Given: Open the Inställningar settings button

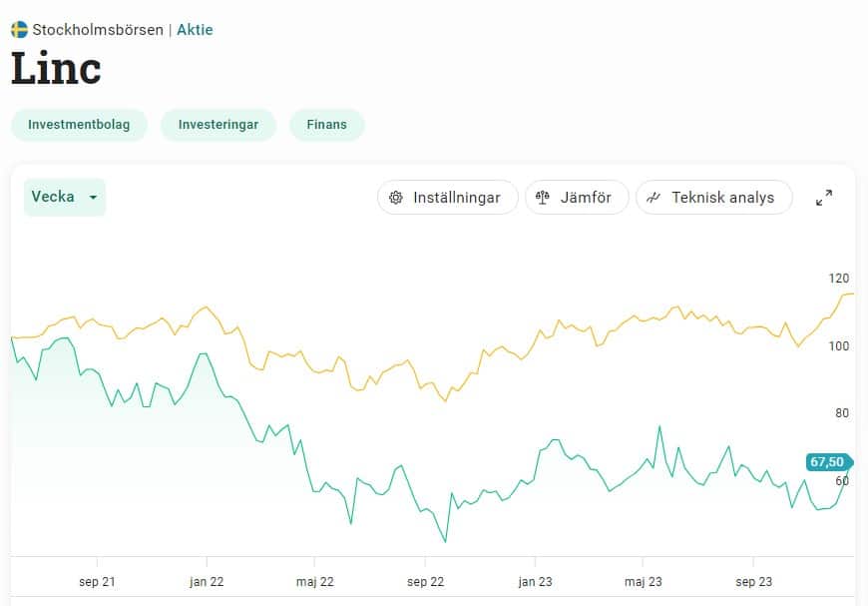Looking at the screenshot, I should pos(447,198).
